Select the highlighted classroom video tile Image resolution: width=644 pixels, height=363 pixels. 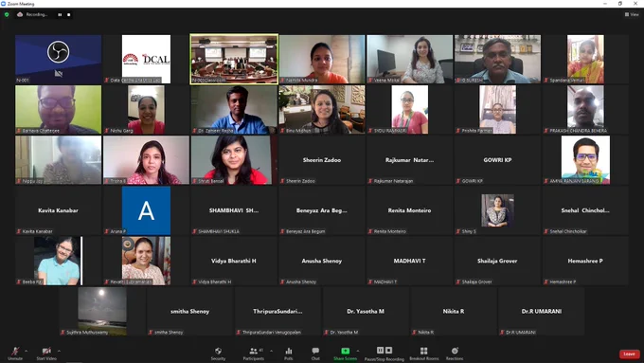[234, 59]
